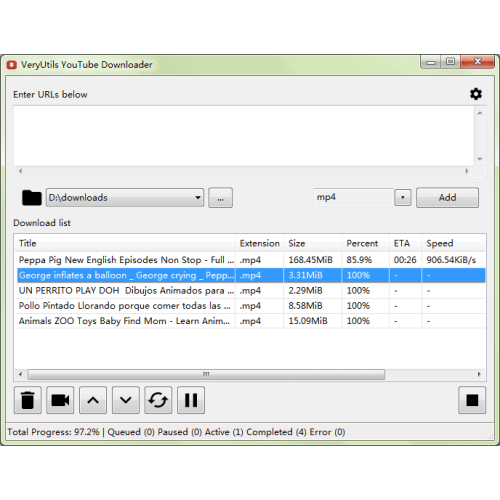
Task: Stop all downloads with stop button
Action: pos(472,400)
